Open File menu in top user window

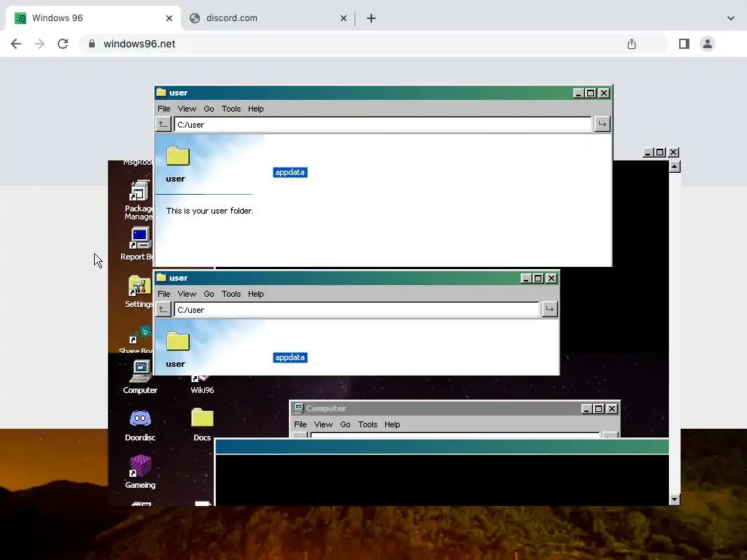[164, 109]
